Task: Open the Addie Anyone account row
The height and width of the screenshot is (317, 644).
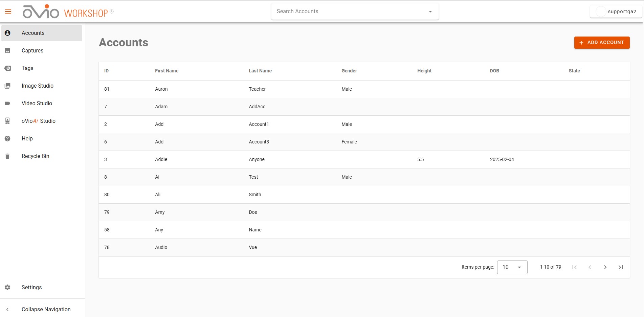Action: (x=364, y=160)
